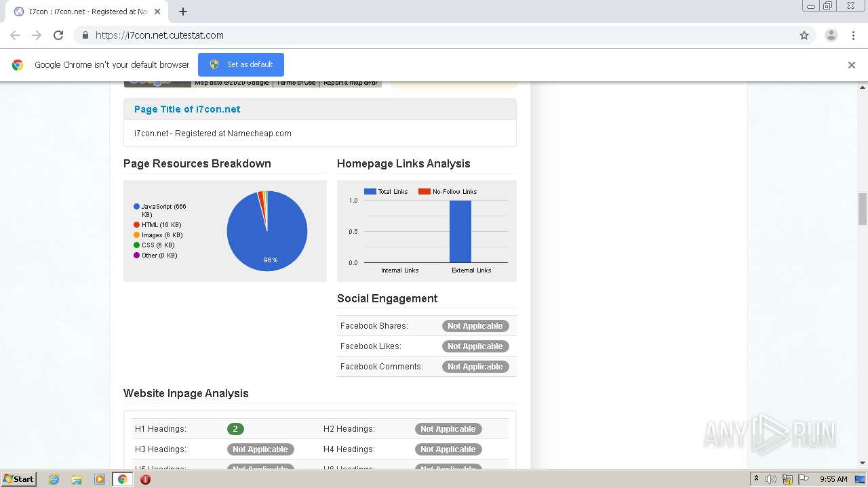Open the Windows Start menu
The height and width of the screenshot is (488, 868).
click(19, 479)
